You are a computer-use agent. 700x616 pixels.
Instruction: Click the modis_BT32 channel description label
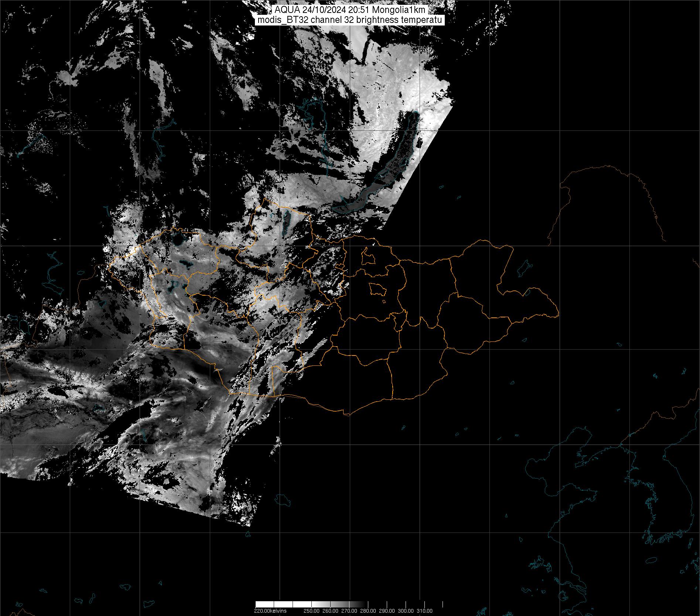point(349,20)
